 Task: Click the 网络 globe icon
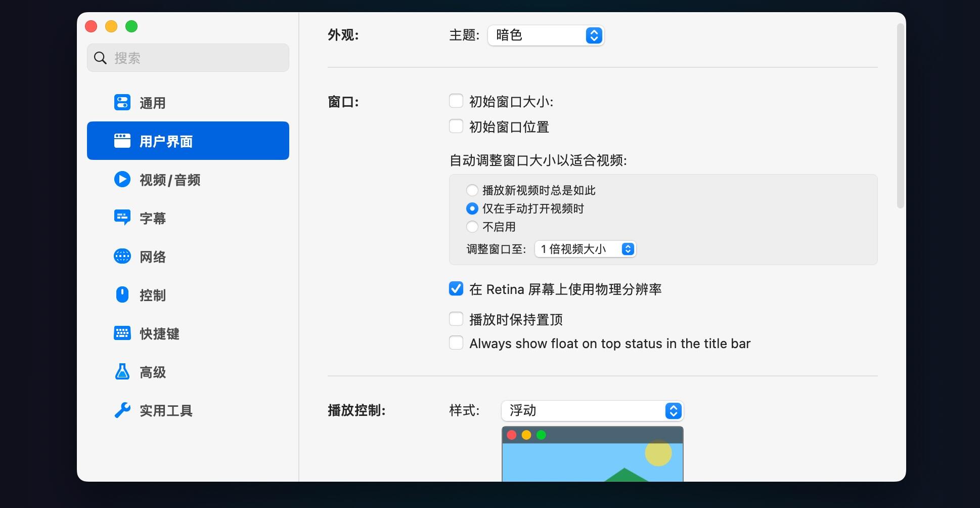point(122,256)
